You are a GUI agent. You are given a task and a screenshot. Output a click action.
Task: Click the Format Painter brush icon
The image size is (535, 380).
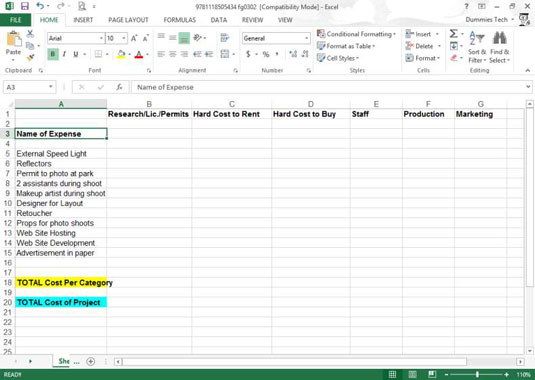[30, 58]
